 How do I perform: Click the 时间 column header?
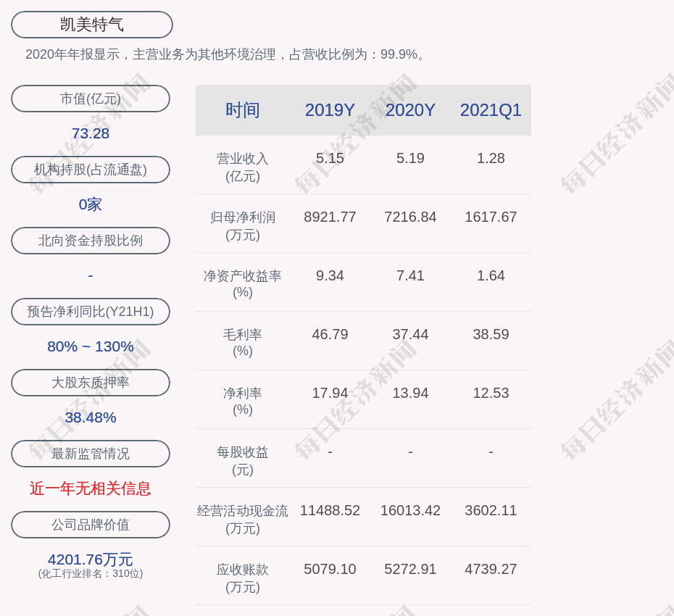[243, 110]
